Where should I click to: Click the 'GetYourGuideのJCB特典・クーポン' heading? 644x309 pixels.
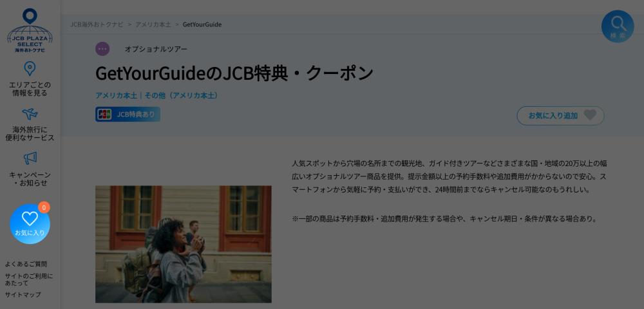coord(234,73)
